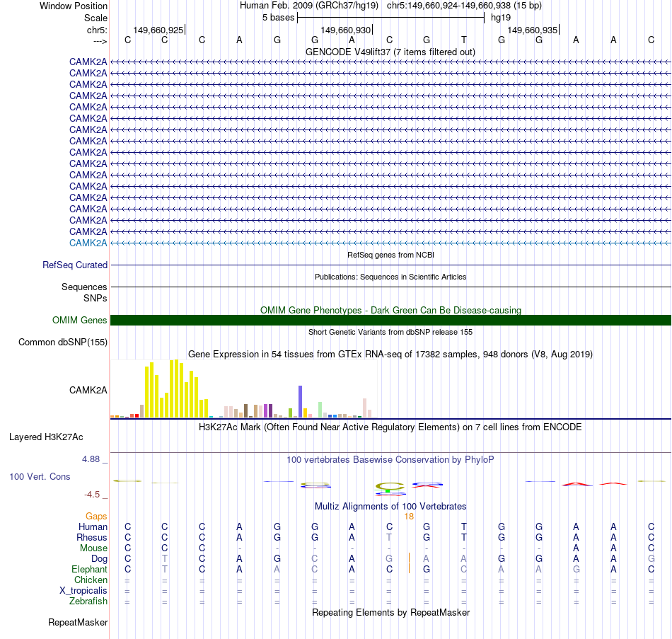This screenshot has width=672, height=639.
Task: Click the orange 18 gap count
Action: [409, 517]
